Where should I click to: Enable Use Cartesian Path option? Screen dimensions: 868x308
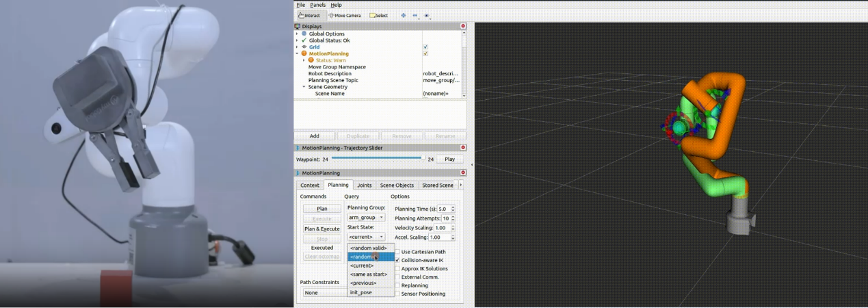pos(398,252)
